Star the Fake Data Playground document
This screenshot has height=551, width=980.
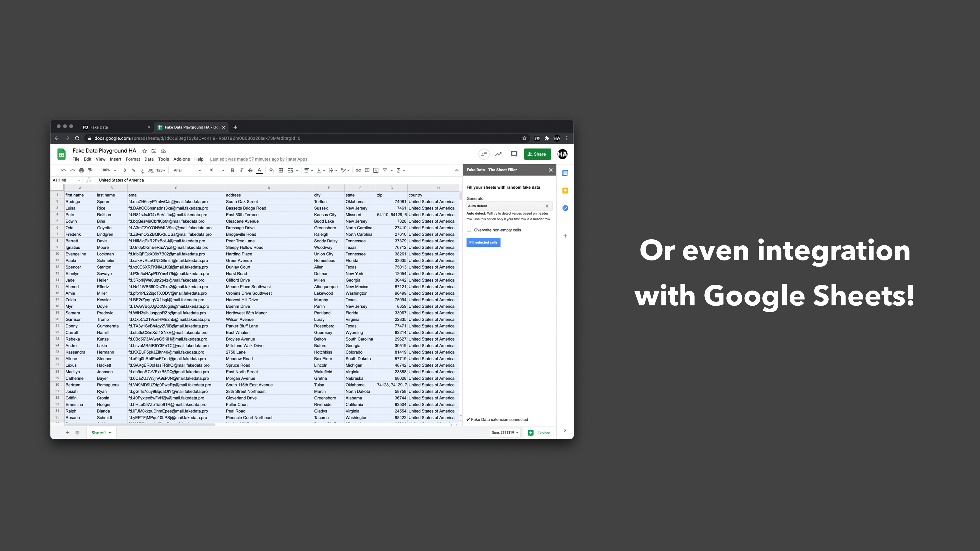click(144, 151)
